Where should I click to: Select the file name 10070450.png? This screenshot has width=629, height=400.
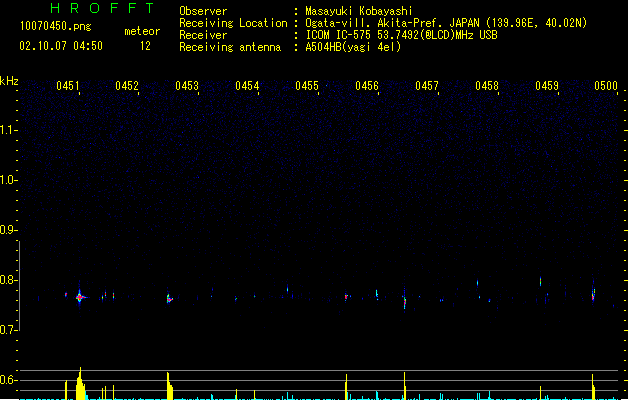point(56,26)
